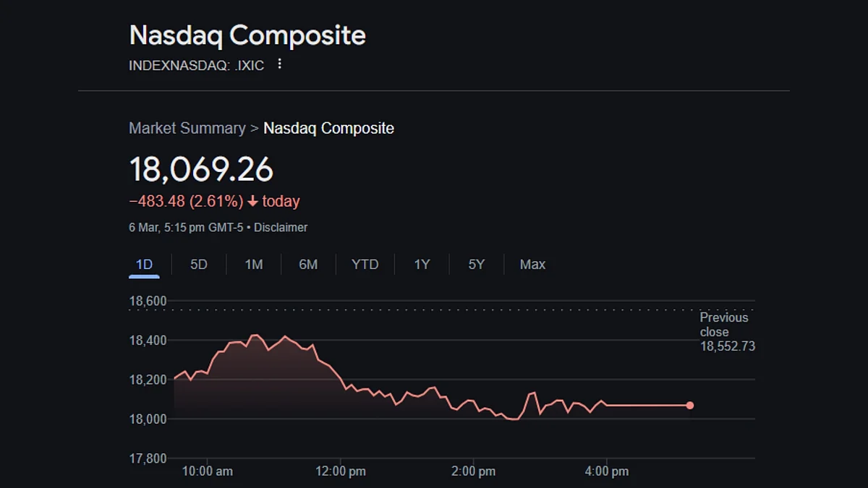Open the Disclaimer link
Image resolution: width=868 pixels, height=488 pixels.
click(281, 227)
